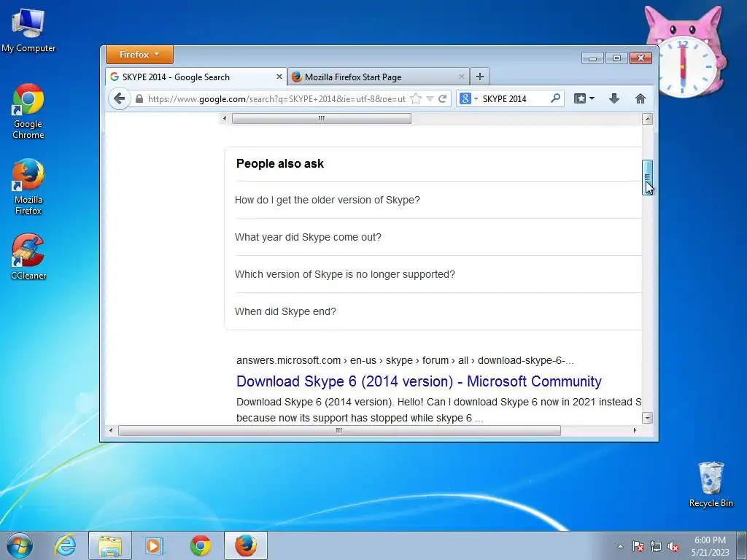The height and width of the screenshot is (560, 747).
Task: Go back with the back arrow button
Action: (x=119, y=98)
